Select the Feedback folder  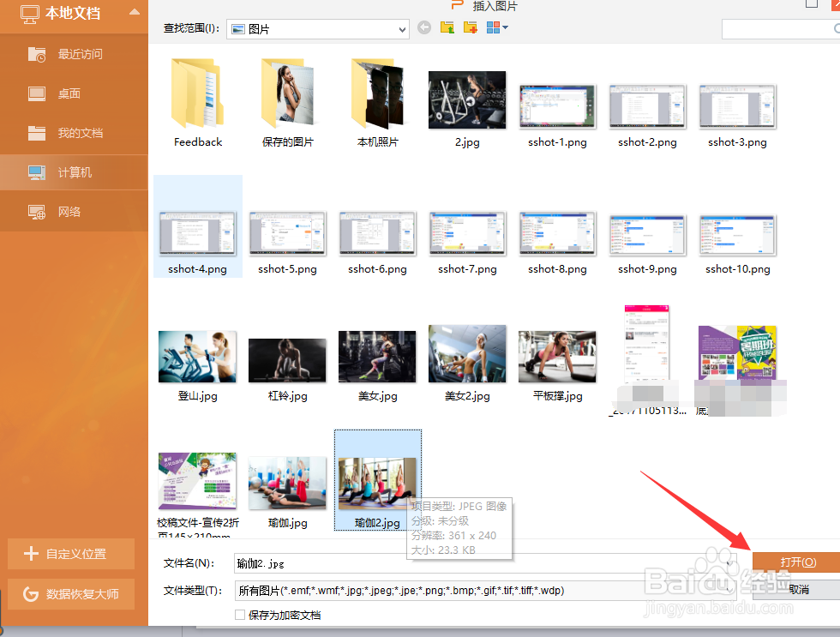(198, 103)
